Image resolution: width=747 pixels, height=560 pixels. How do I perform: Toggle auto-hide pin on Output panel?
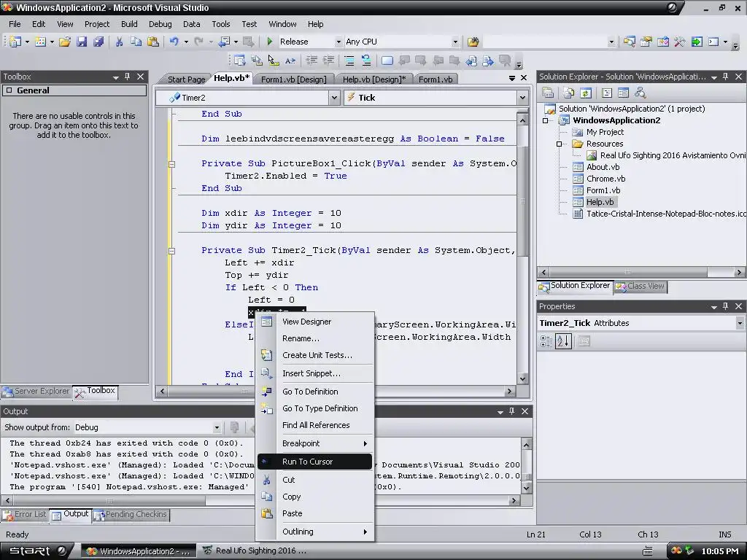[511, 411]
